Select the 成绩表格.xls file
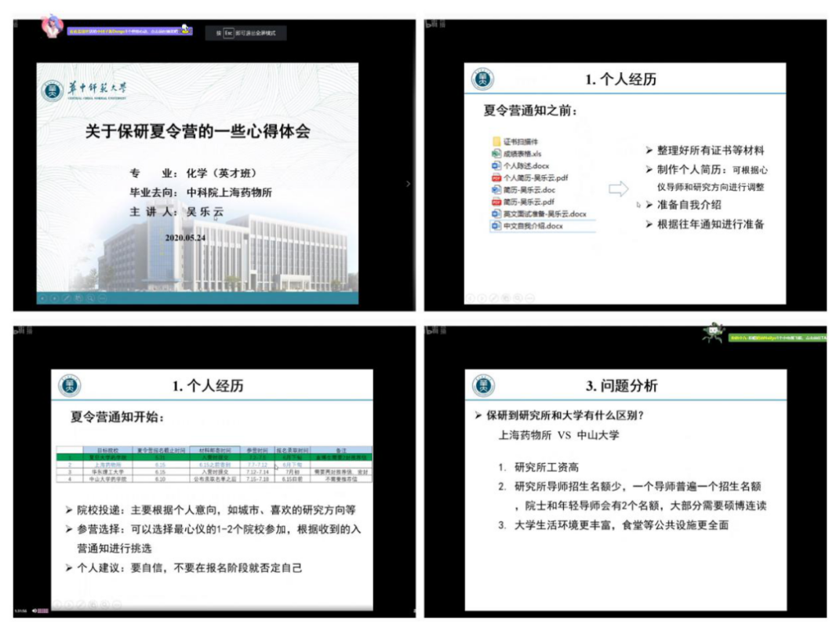The image size is (840, 631). 521,154
